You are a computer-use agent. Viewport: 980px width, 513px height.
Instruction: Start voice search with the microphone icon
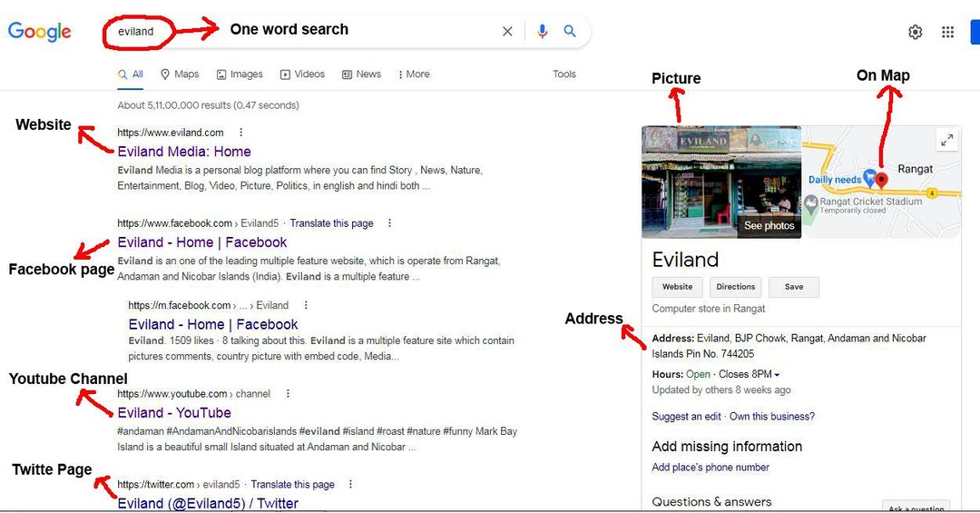(x=542, y=31)
